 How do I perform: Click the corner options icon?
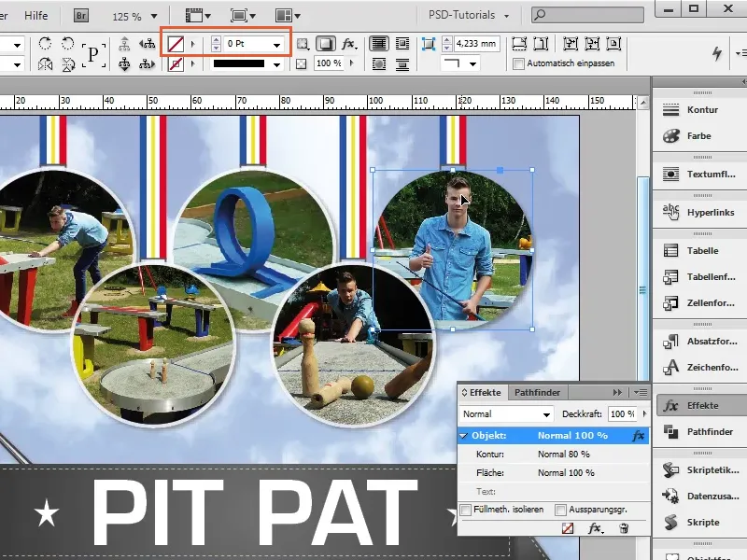429,44
